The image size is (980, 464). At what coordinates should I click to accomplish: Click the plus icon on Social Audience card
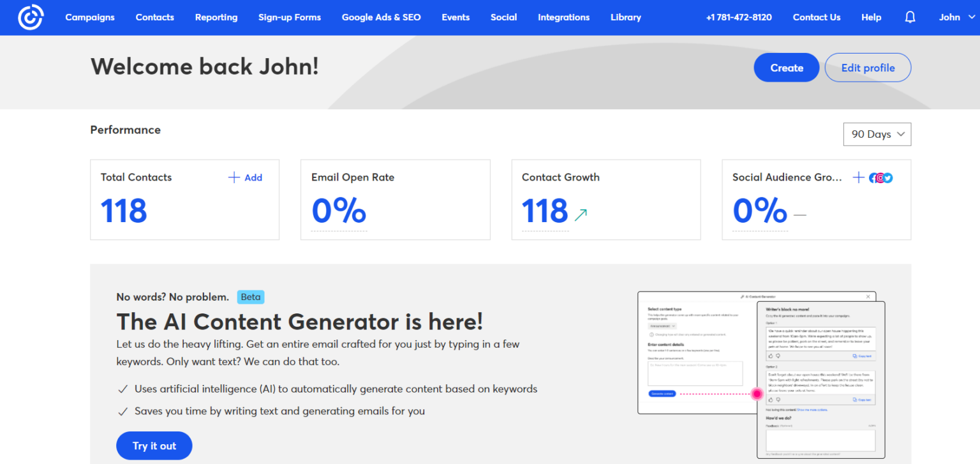(x=858, y=177)
